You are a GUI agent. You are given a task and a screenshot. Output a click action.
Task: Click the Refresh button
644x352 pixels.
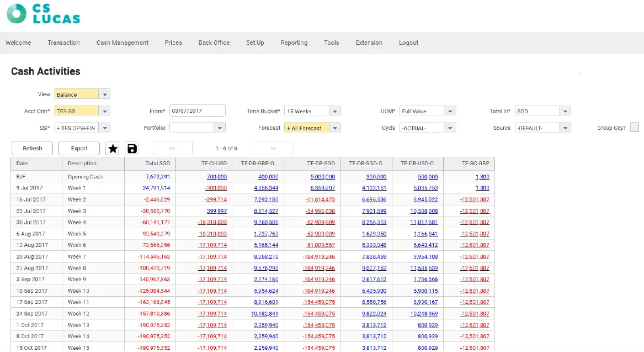click(32, 149)
